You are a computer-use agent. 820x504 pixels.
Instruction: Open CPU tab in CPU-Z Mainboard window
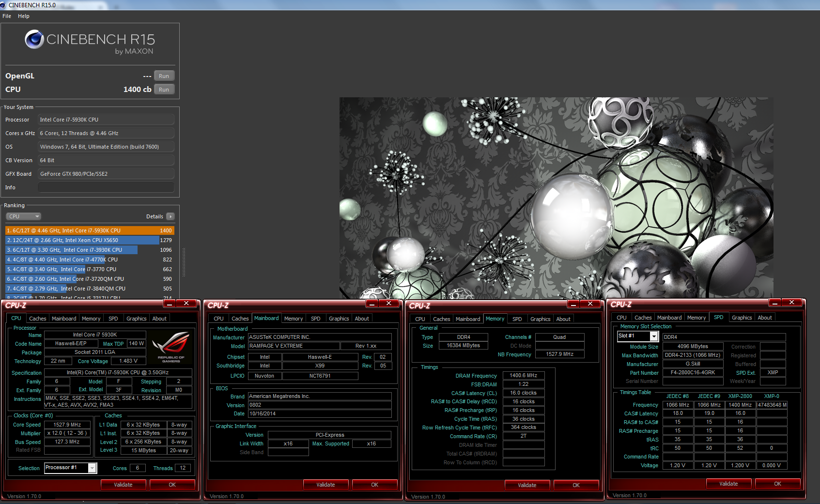(219, 319)
